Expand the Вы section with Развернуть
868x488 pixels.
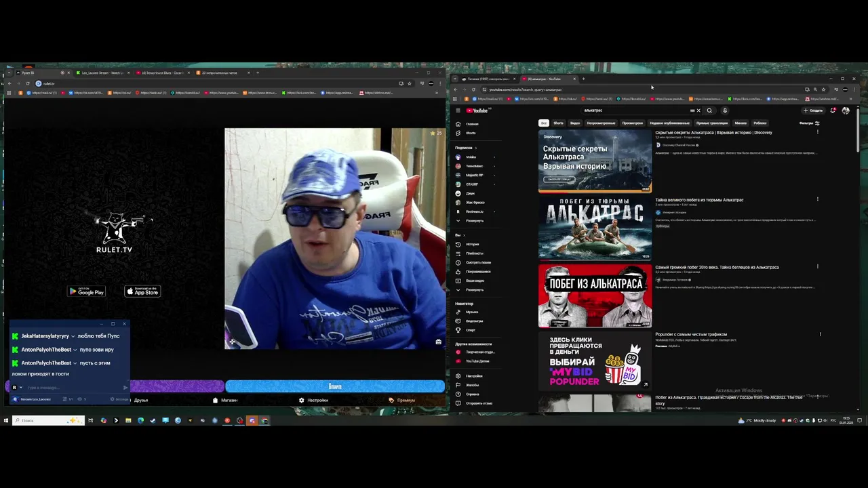[475, 290]
